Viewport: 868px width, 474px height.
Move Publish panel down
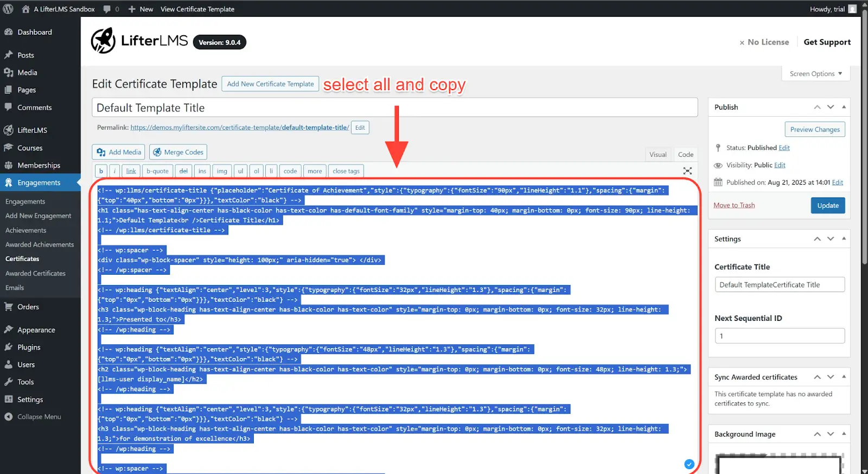tap(831, 107)
